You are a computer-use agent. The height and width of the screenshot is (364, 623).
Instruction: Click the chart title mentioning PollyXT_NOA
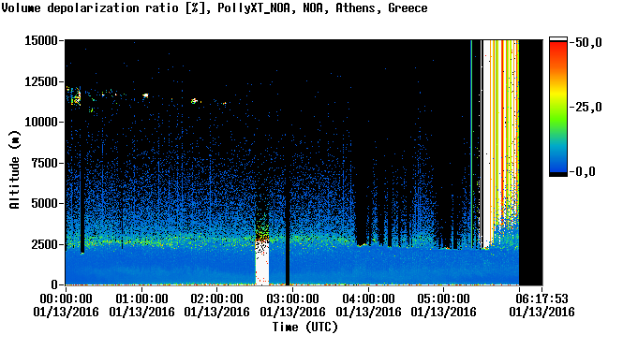[x=215, y=7]
